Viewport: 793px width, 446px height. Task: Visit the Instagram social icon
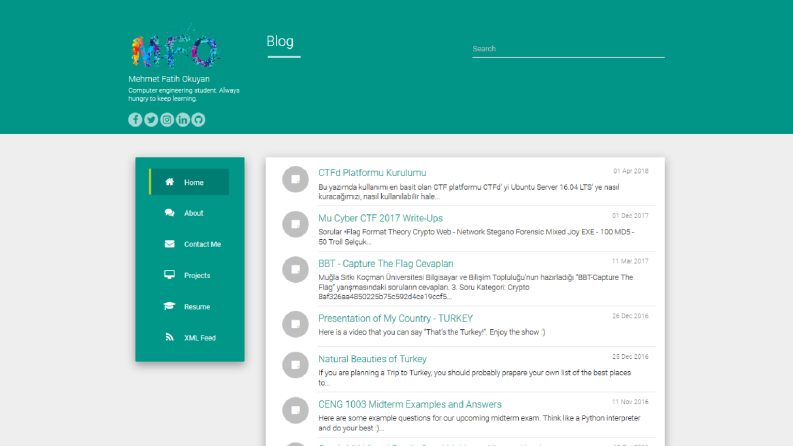(167, 120)
